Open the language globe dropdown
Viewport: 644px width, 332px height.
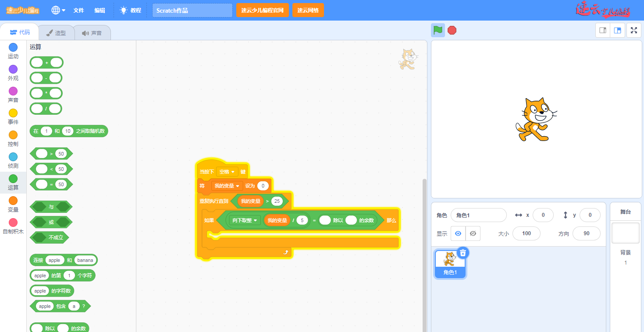coord(58,10)
